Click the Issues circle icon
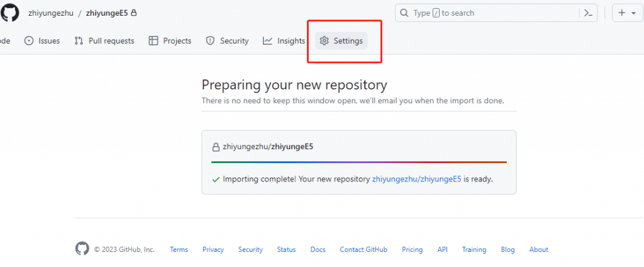The height and width of the screenshot is (267, 644). [29, 41]
